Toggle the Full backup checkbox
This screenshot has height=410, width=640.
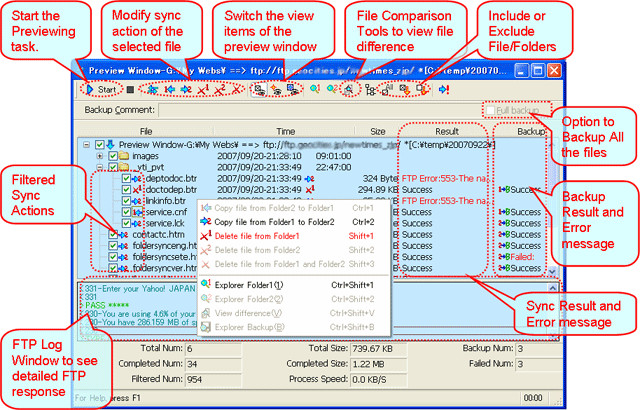pos(491,111)
